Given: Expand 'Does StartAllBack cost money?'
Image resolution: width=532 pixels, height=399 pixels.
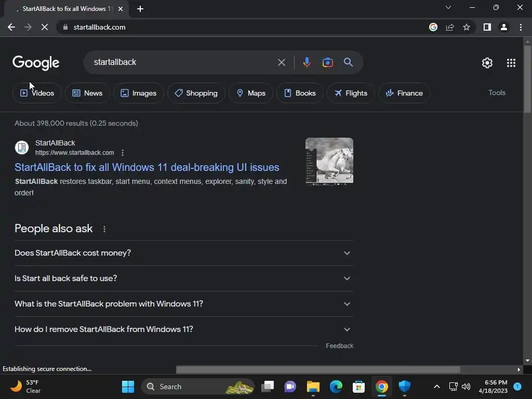Looking at the screenshot, I should [x=184, y=253].
